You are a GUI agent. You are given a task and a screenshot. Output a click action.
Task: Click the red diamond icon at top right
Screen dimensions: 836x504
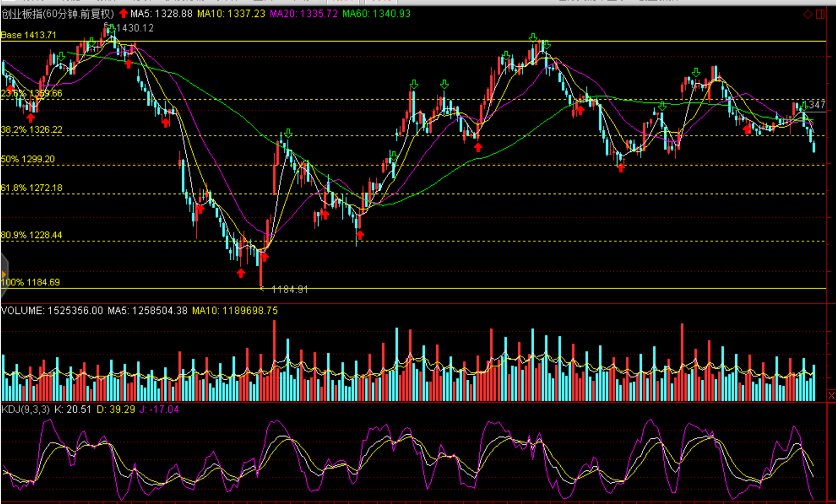pyautogui.click(x=808, y=14)
